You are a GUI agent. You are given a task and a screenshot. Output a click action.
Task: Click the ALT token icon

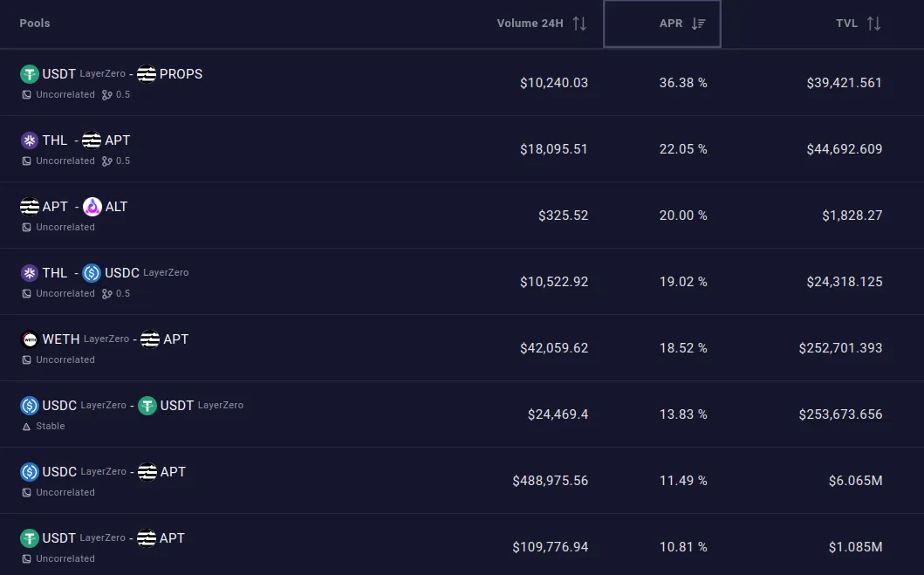click(x=94, y=207)
